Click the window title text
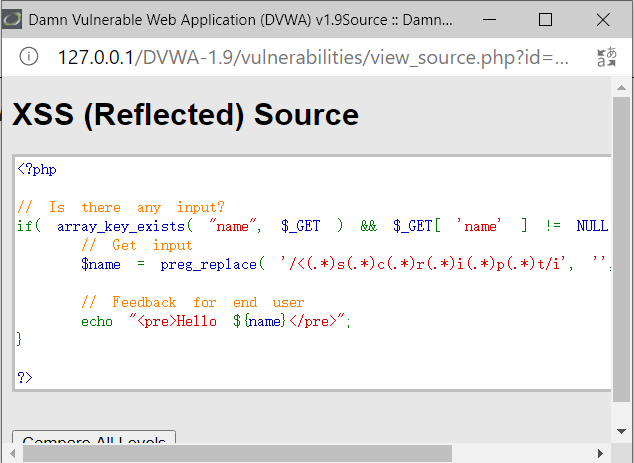Image resolution: width=634 pixels, height=463 pixels. pos(241,19)
